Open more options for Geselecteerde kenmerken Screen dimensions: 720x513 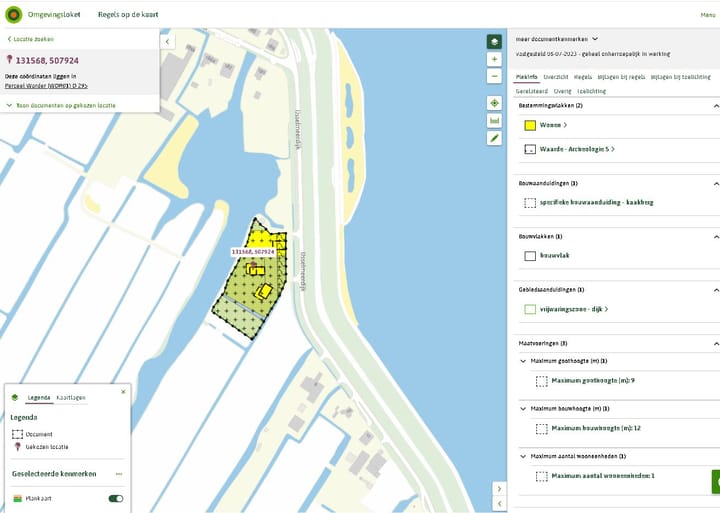click(x=119, y=473)
